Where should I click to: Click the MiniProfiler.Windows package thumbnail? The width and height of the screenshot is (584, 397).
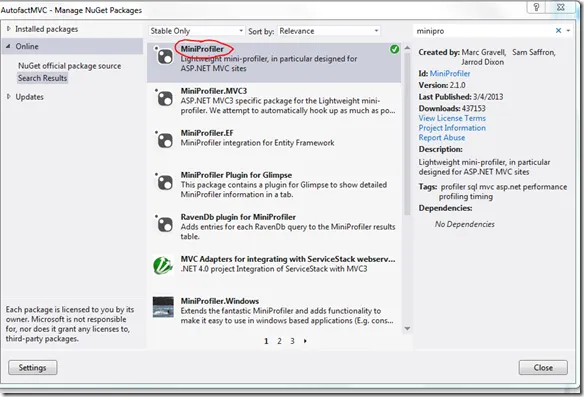163,307
